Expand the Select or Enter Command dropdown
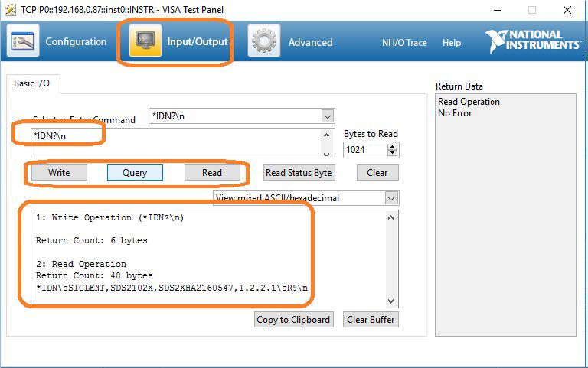Viewport: 588px width, 368px height. [x=328, y=116]
